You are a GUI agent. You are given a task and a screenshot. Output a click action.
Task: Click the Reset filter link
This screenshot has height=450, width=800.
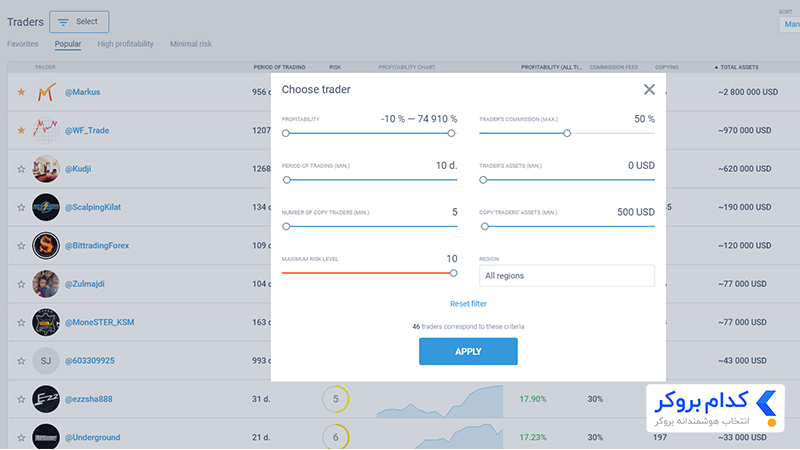468,304
